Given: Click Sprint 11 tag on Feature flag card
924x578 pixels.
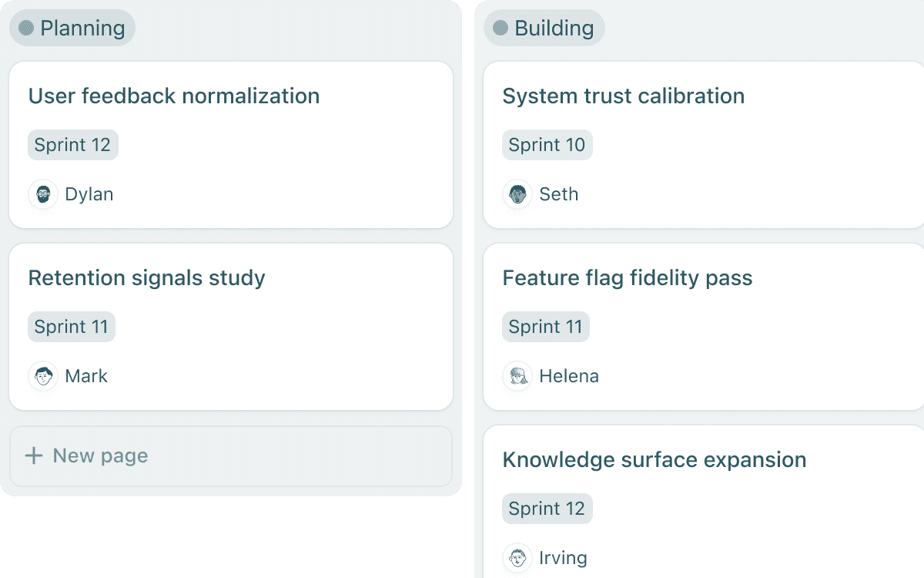Looking at the screenshot, I should (545, 327).
